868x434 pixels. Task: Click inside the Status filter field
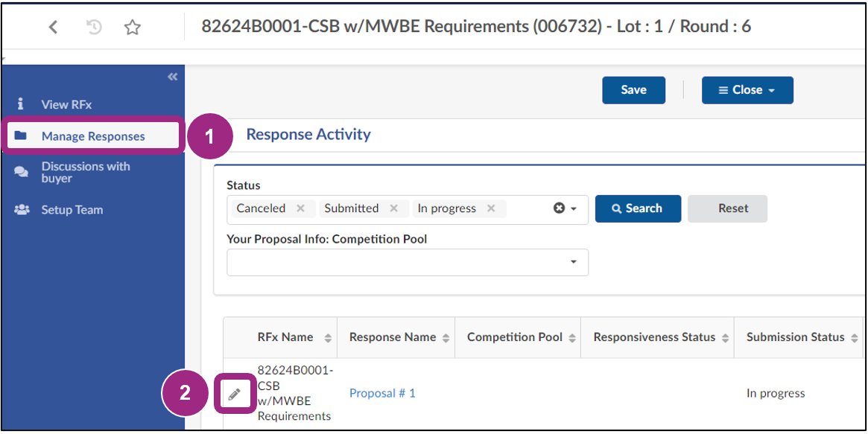[408, 209]
